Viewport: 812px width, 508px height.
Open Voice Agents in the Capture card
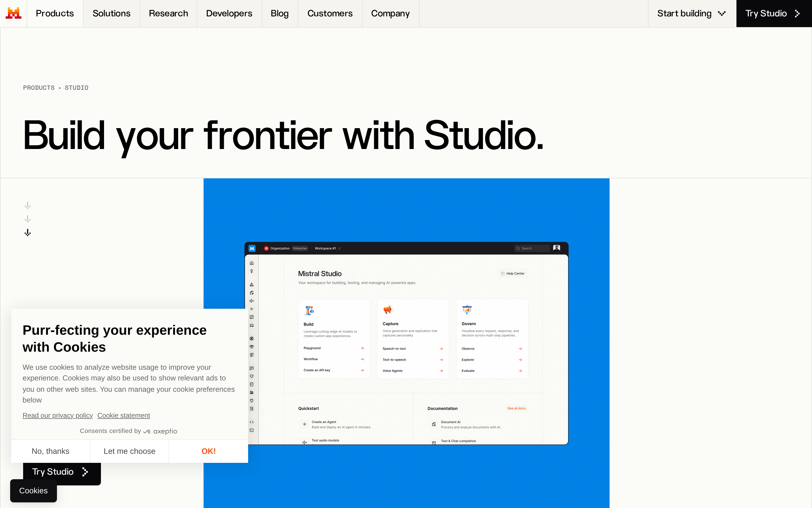coord(413,371)
